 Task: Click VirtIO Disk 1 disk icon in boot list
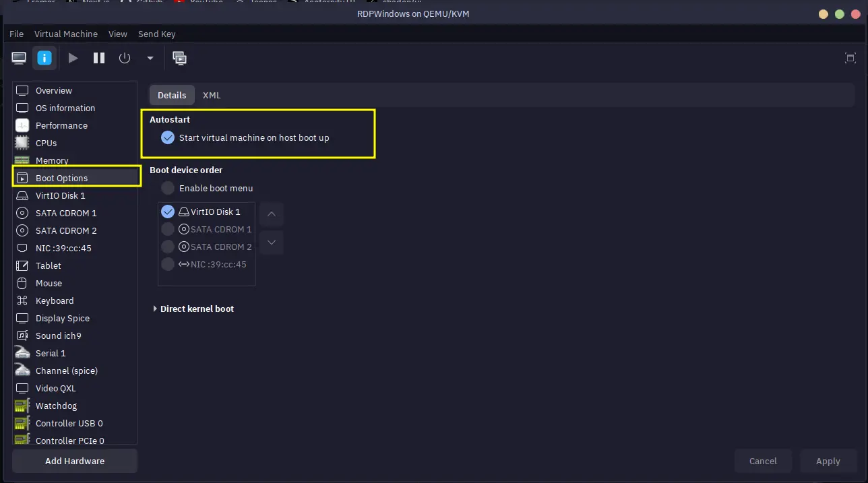click(184, 212)
